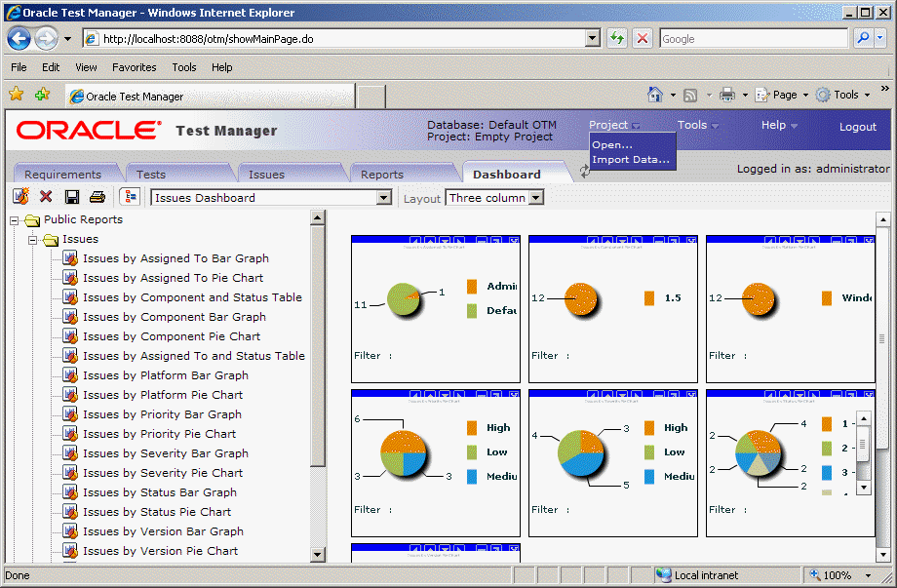Open the recent pages dropdown next to Forward
897x588 pixels.
(67, 39)
